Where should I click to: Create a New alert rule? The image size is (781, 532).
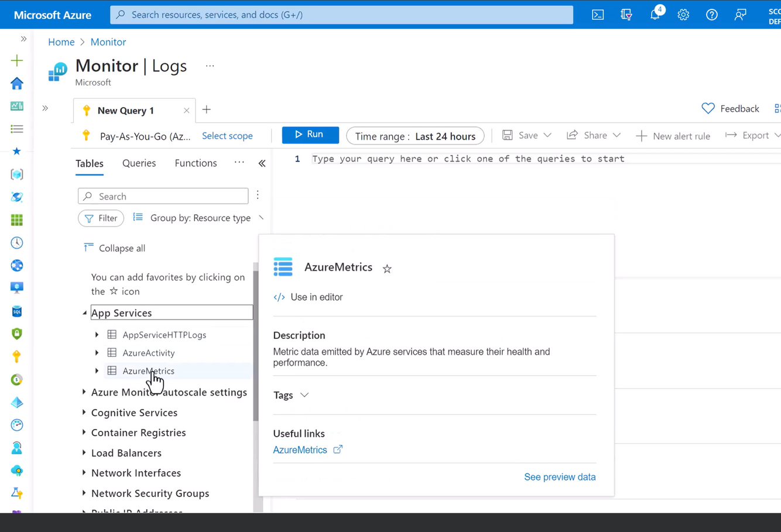point(673,136)
